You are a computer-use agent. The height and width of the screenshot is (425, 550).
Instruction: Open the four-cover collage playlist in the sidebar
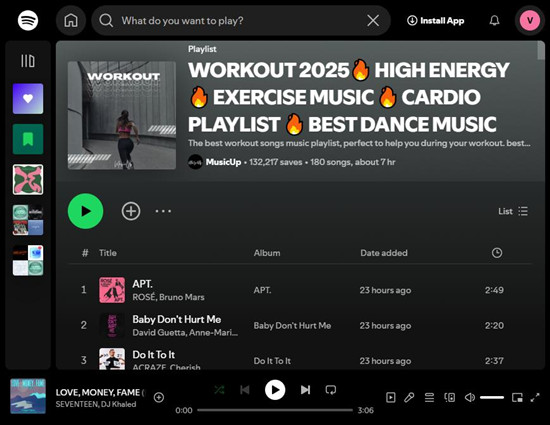pyautogui.click(x=28, y=220)
